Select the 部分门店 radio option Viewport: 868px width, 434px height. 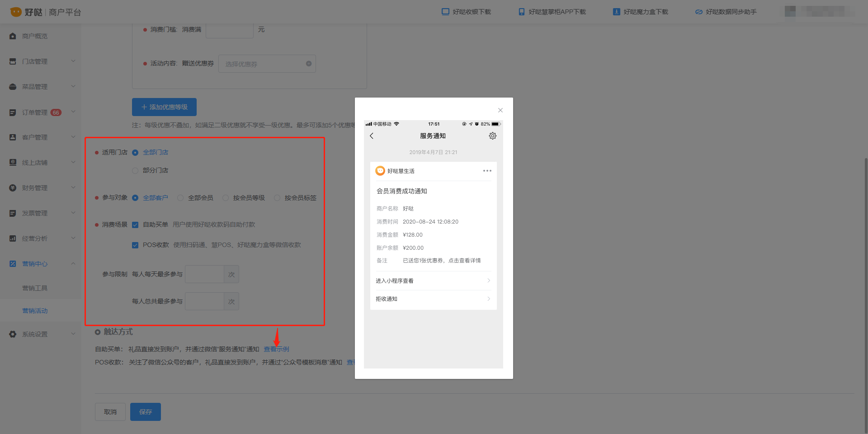tap(135, 171)
